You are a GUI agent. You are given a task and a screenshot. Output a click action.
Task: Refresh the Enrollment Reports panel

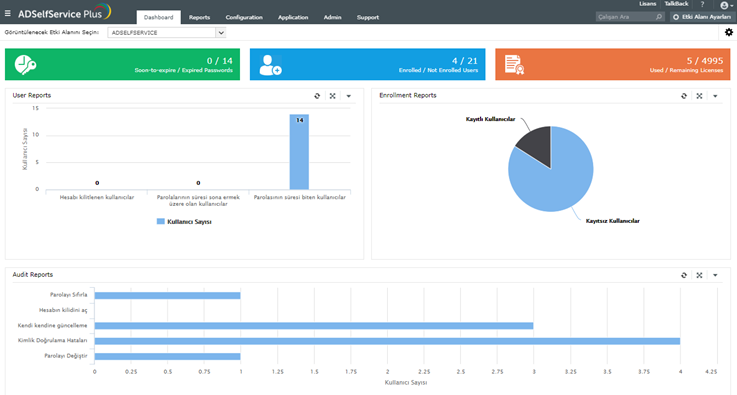click(x=684, y=96)
